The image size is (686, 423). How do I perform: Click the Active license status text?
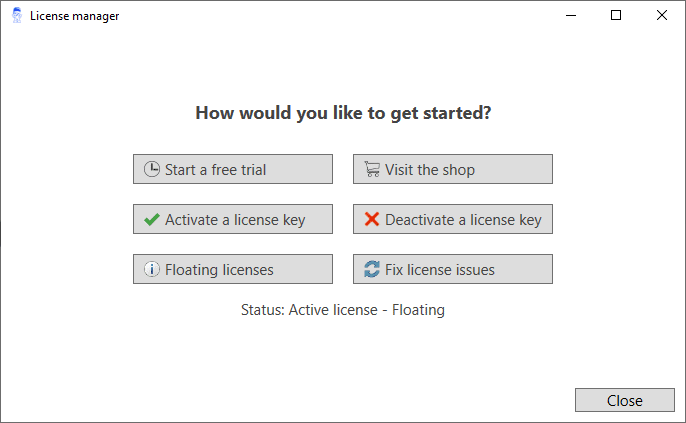(343, 310)
